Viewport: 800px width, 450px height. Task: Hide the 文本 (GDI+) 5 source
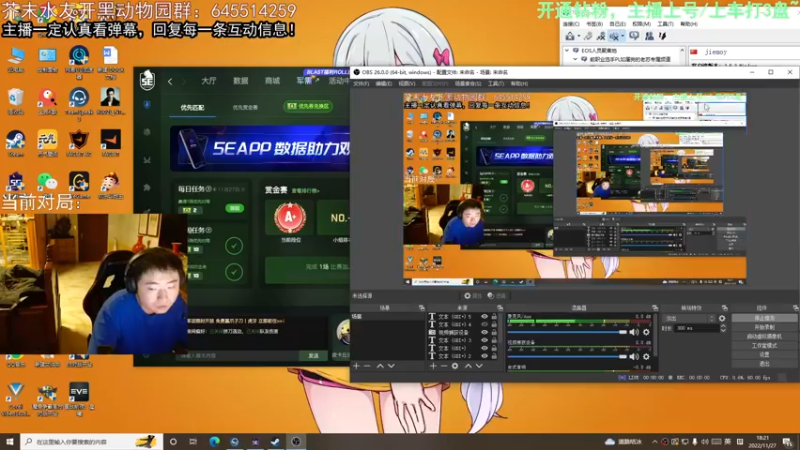click(x=484, y=316)
